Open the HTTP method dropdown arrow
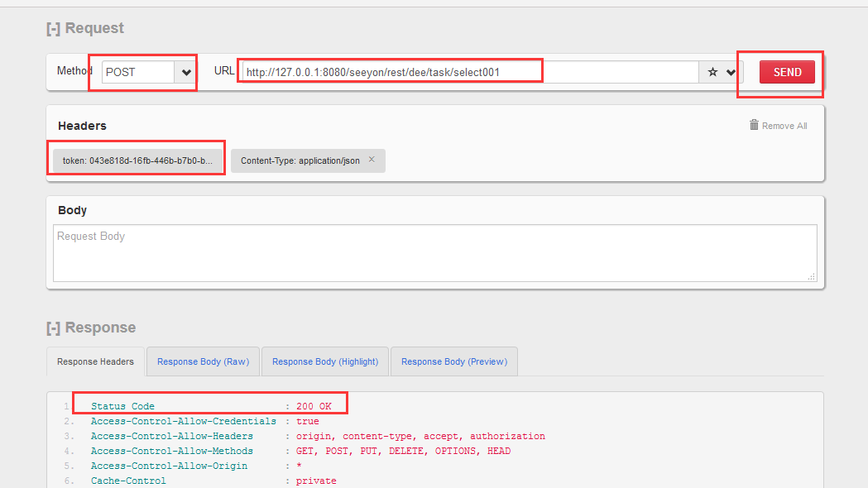868x488 pixels. pos(186,72)
